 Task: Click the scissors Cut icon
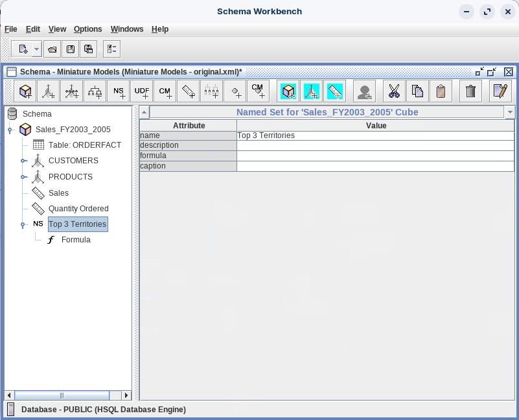click(x=394, y=91)
